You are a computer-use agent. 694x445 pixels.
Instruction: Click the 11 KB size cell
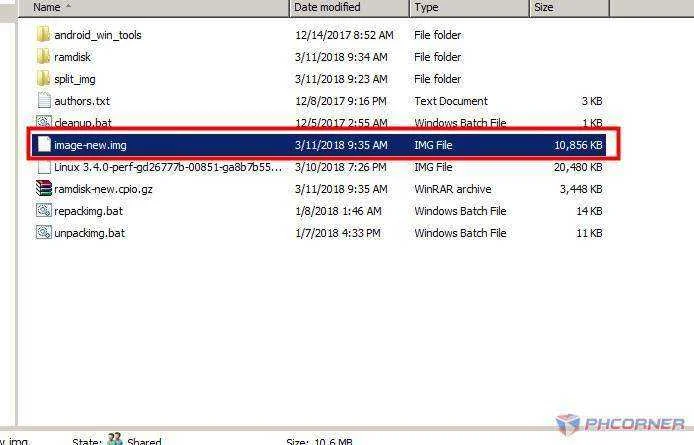click(589, 233)
